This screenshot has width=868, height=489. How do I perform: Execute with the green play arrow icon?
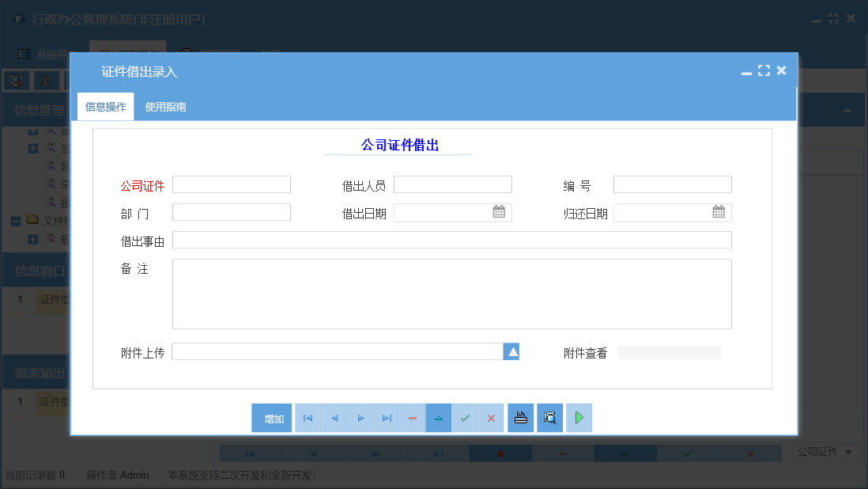(579, 418)
